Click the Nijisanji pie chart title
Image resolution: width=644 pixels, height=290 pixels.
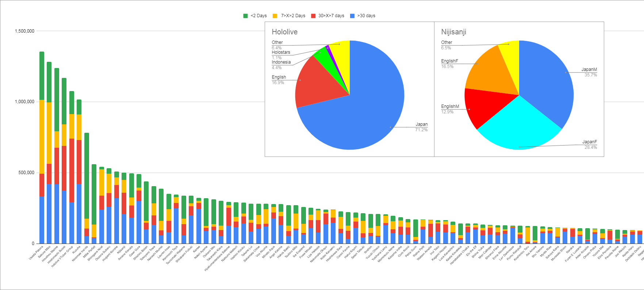(x=454, y=32)
